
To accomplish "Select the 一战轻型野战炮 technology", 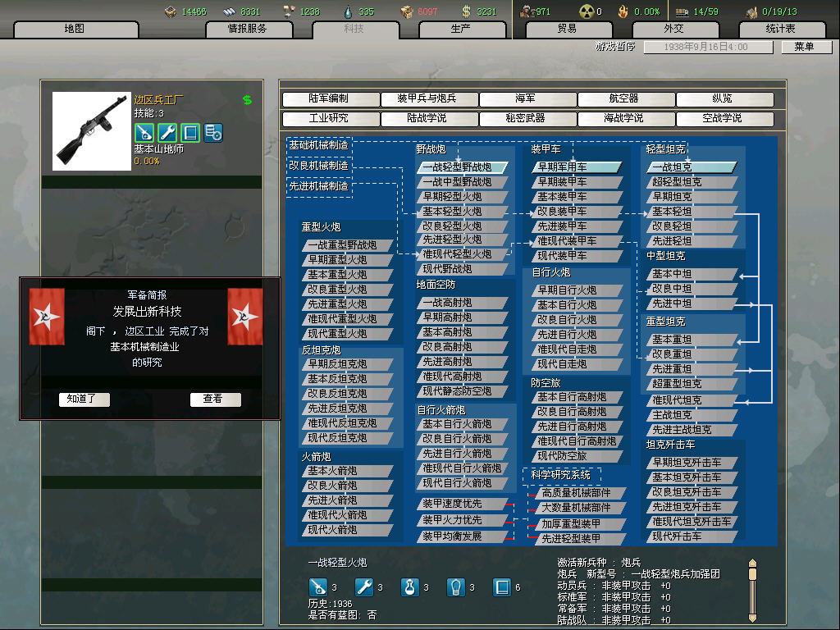I will [462, 167].
